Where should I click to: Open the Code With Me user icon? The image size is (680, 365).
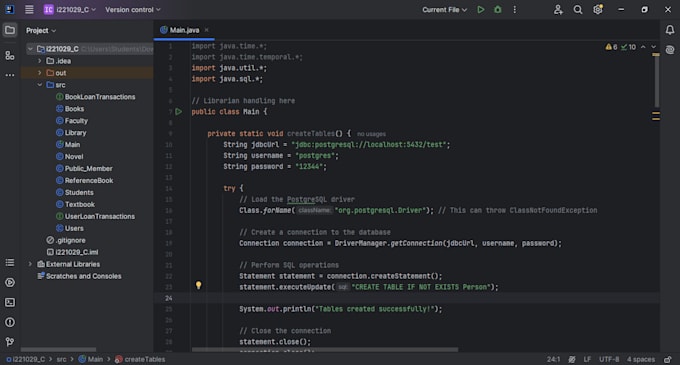pos(558,10)
